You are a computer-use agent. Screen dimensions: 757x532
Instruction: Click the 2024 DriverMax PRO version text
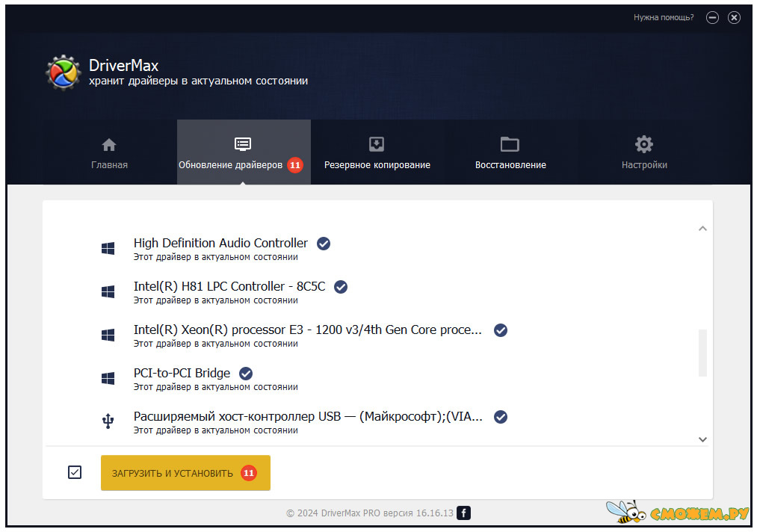tap(370, 513)
